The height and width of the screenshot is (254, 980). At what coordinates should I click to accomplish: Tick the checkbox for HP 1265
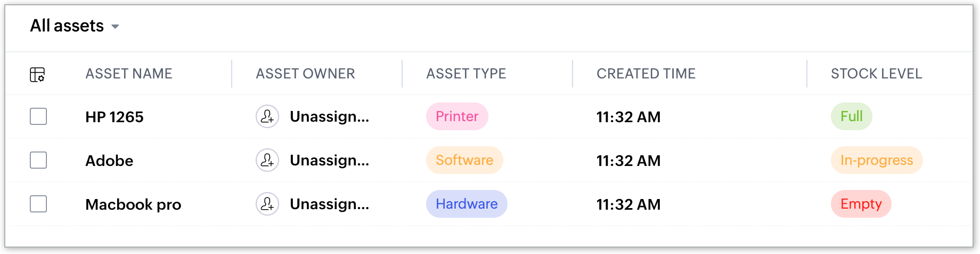(x=38, y=116)
